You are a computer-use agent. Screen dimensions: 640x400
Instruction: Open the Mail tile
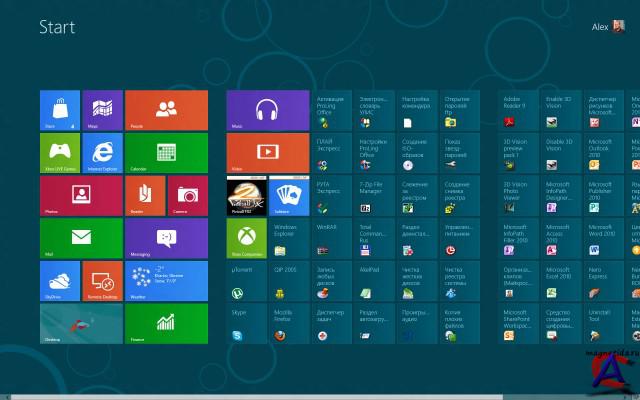[81, 238]
